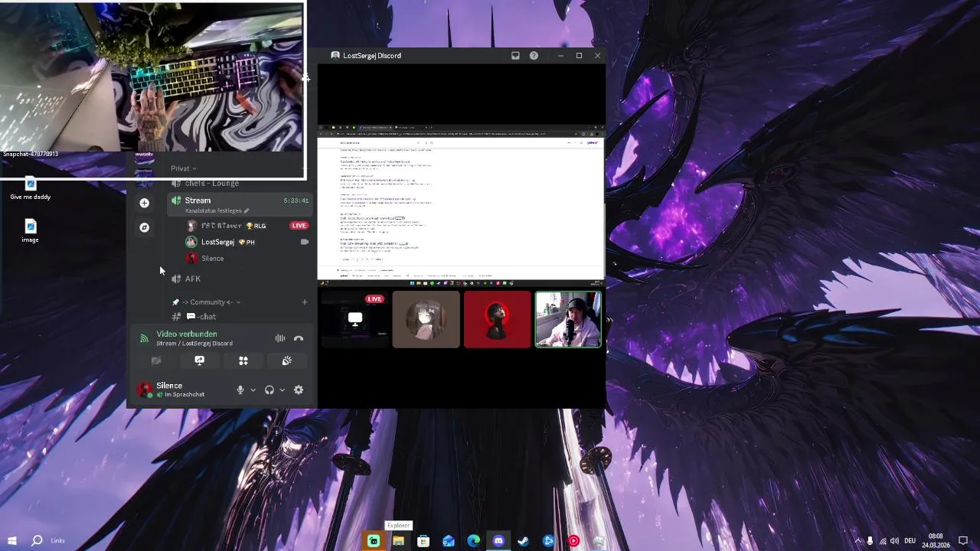Open File Explorer from taskbar
The image size is (980, 551).
(x=398, y=541)
